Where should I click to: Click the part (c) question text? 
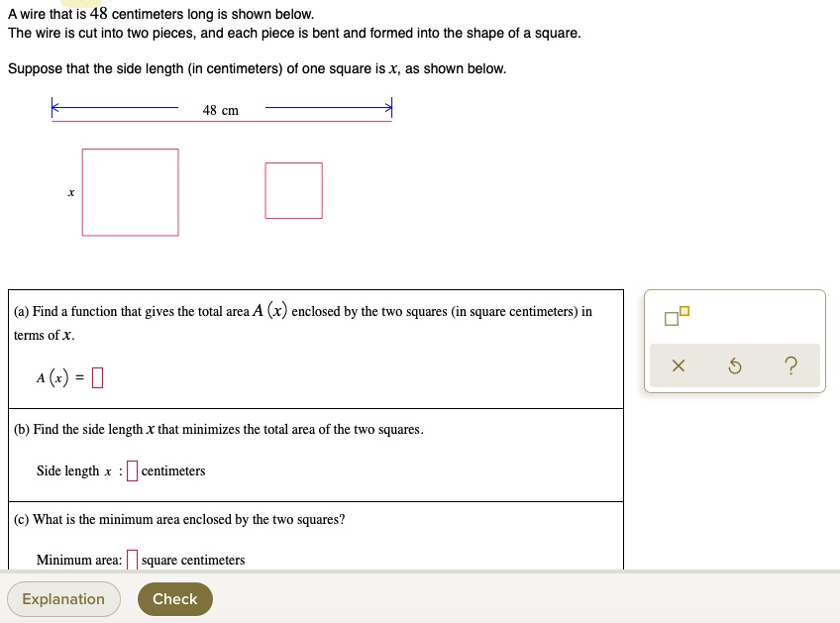179,520
